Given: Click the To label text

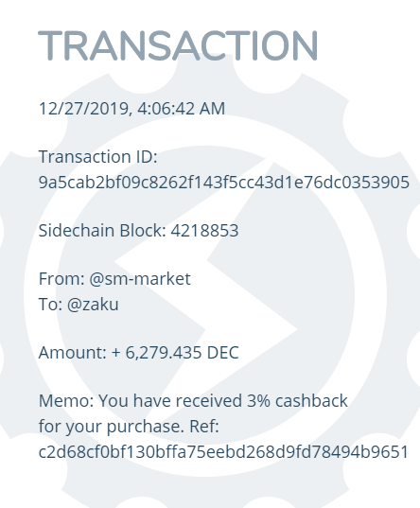Looking at the screenshot, I should tap(50, 305).
